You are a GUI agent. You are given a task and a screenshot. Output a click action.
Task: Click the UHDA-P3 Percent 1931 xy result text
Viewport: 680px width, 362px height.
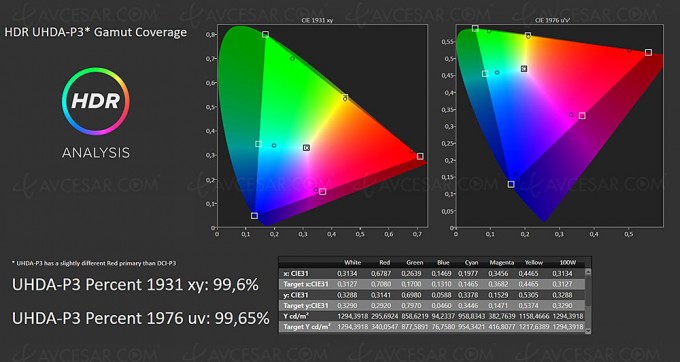point(135,285)
